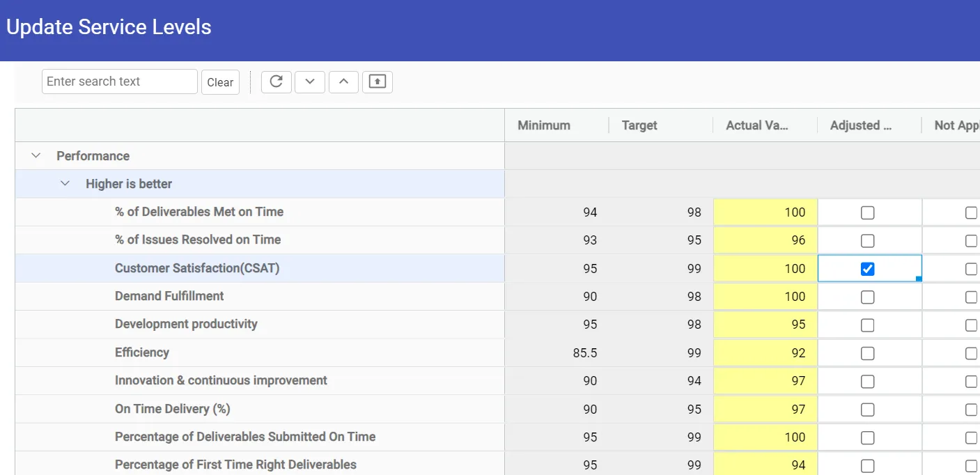
Task: Focus the Enter search text field
Action: tap(119, 81)
